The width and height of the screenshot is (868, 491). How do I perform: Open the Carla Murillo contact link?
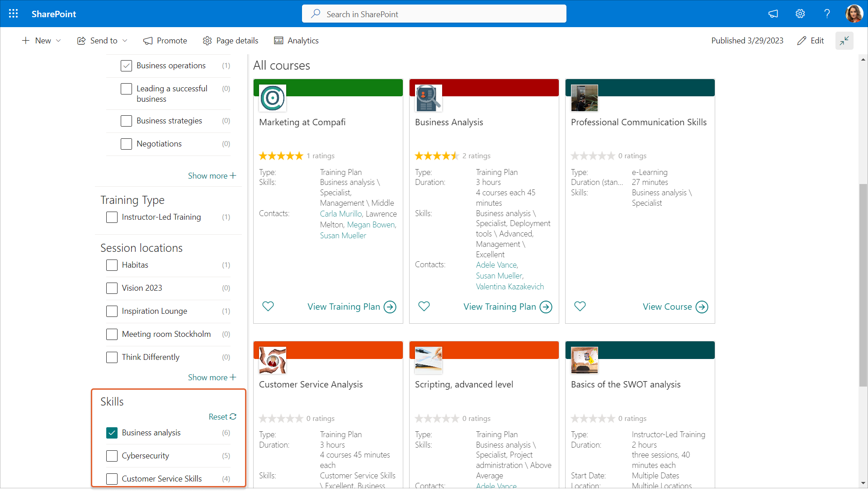341,214
